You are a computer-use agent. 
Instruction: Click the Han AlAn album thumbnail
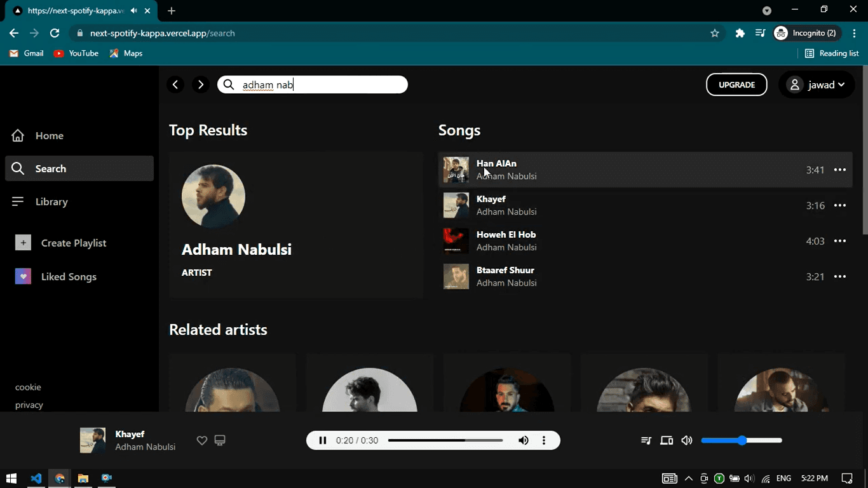click(456, 170)
